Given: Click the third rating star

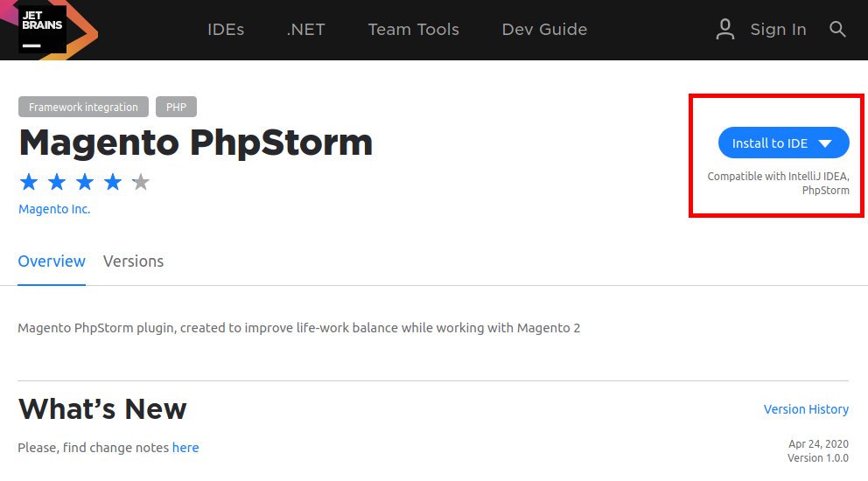Looking at the screenshot, I should 85,182.
